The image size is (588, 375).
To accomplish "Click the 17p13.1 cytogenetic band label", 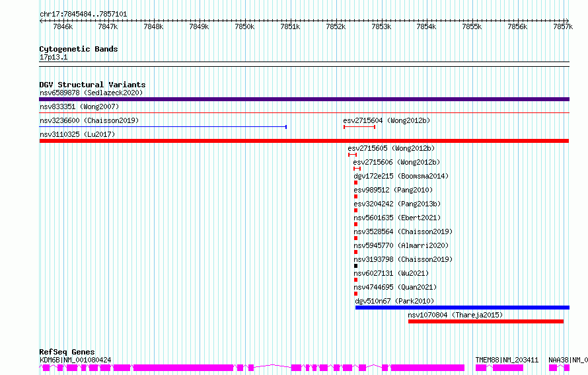I will (x=54, y=57).
